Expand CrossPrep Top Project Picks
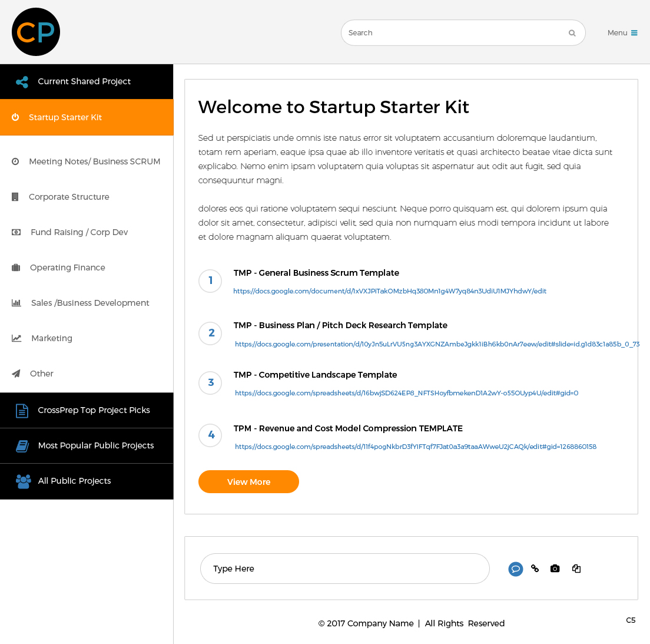The width and height of the screenshot is (650, 644). (x=87, y=411)
